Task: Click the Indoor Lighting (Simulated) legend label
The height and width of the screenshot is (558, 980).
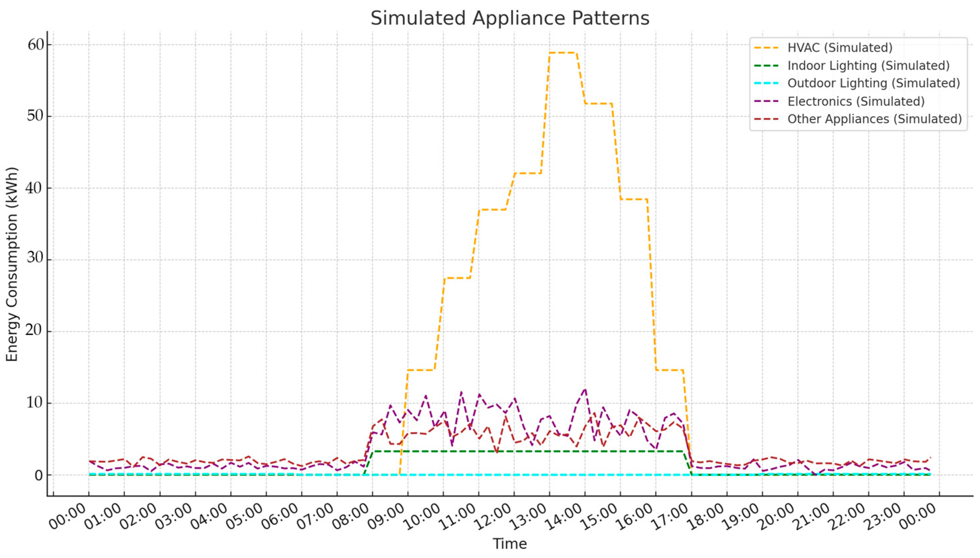Action: coord(868,66)
